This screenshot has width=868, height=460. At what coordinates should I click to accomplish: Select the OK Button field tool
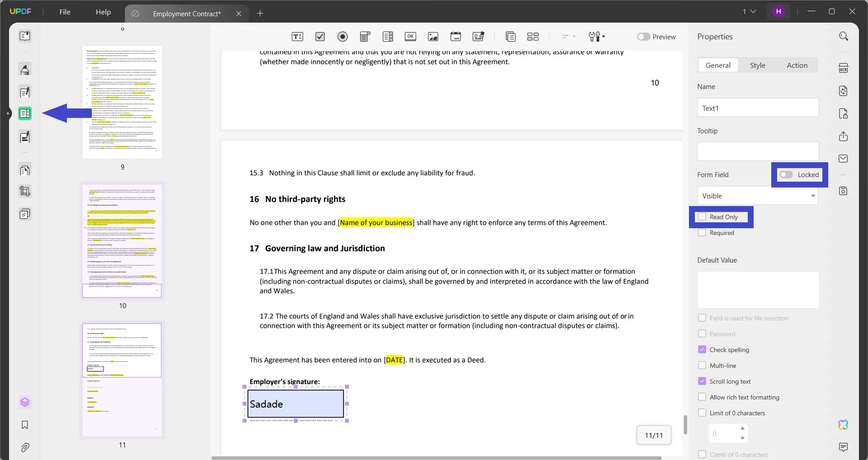410,37
